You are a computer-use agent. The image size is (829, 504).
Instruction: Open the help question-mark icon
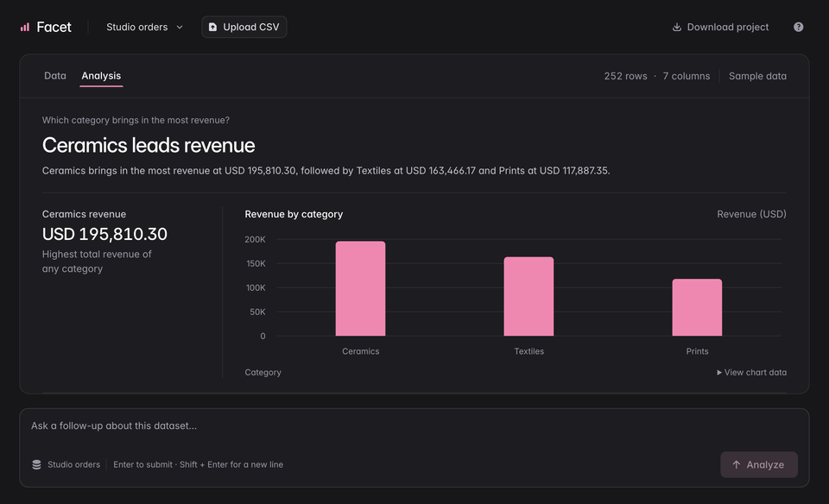pyautogui.click(x=798, y=27)
